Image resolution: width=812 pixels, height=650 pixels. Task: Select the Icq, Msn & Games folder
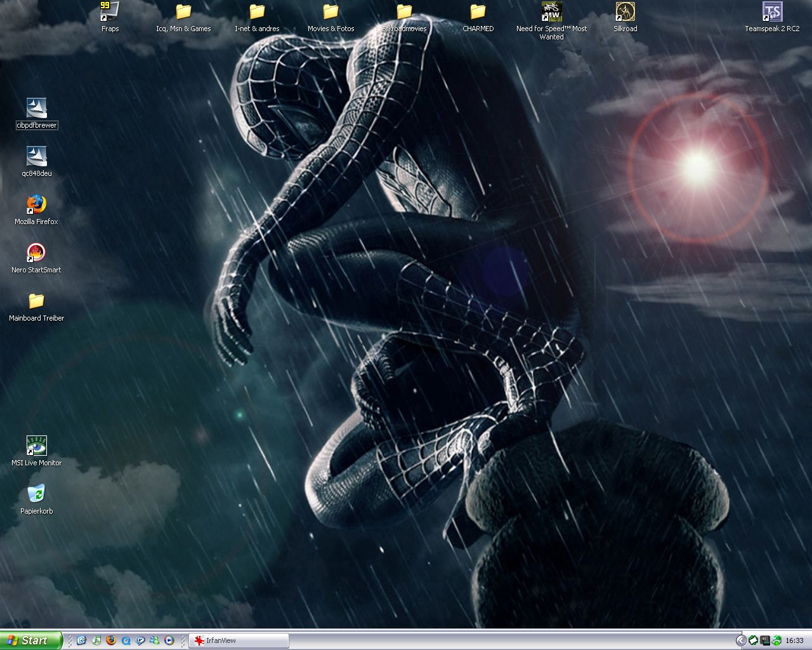click(183, 12)
